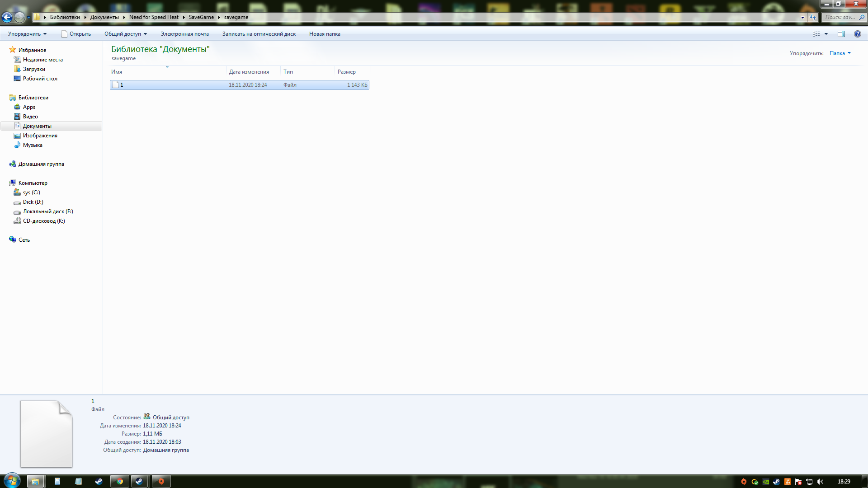This screenshot has height=488, width=868.
Task: Sort by the Размер column header
Action: [x=347, y=72]
